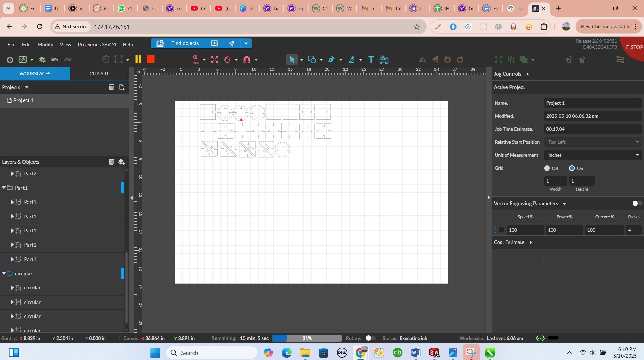Toggle the snap magnet tool
Image resolution: width=644 pixels, height=360 pixels.
pyautogui.click(x=247, y=60)
